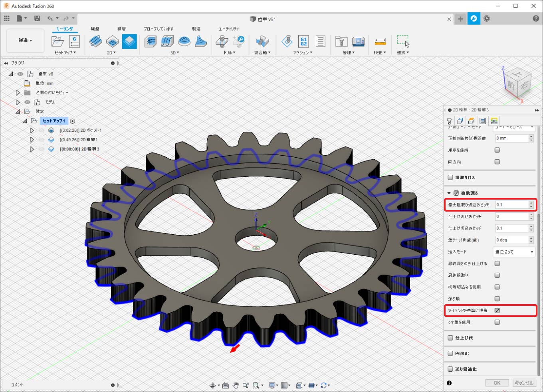Expand the 2D 輪郭1 tree item
Viewport: 543px width, 392px height.
[32, 140]
